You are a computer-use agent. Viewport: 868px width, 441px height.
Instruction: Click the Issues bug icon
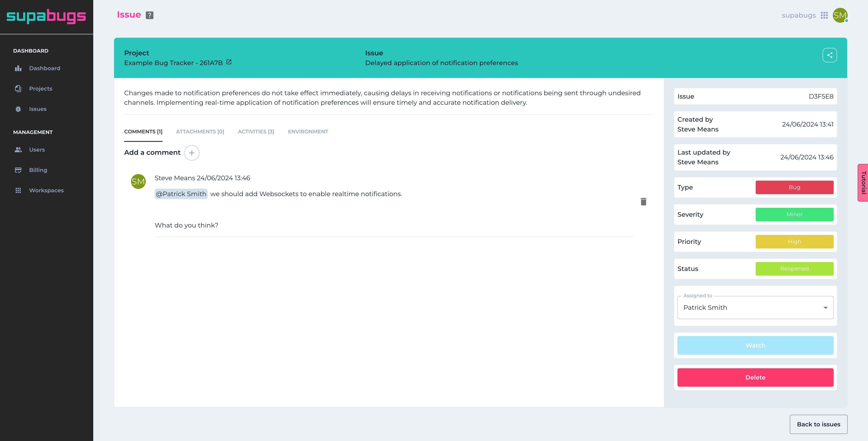pos(18,109)
